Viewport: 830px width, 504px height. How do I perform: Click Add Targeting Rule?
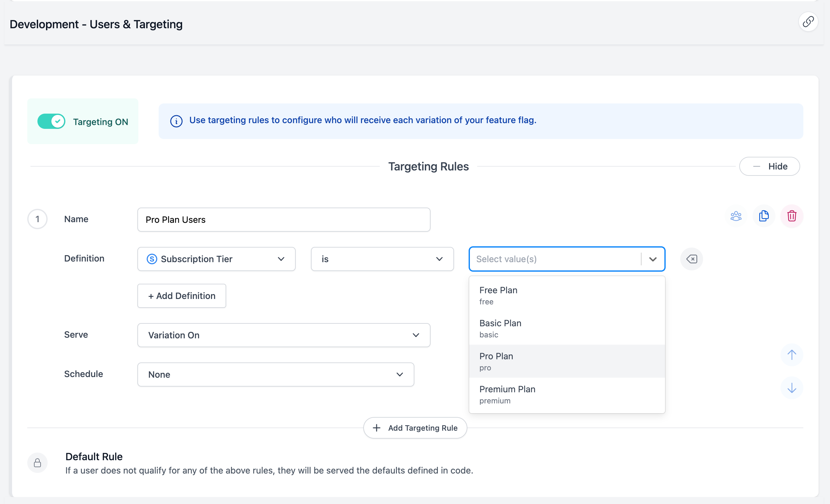415,428
